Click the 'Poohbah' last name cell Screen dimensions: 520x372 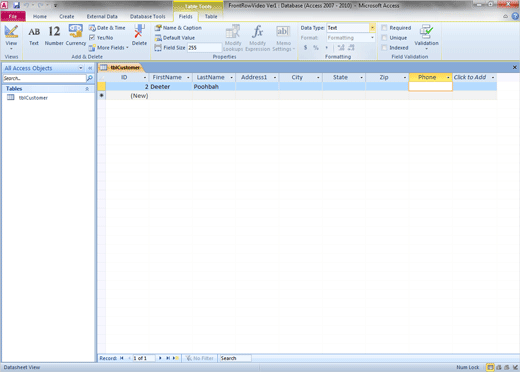(214, 87)
